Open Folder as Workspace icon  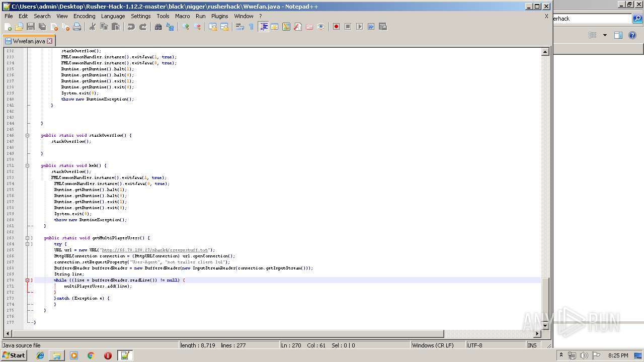pos(309,27)
